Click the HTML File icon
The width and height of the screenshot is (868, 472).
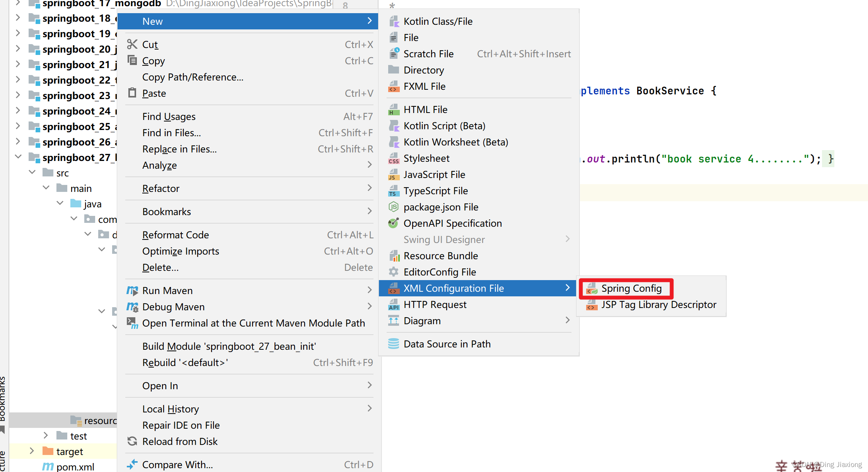click(394, 109)
